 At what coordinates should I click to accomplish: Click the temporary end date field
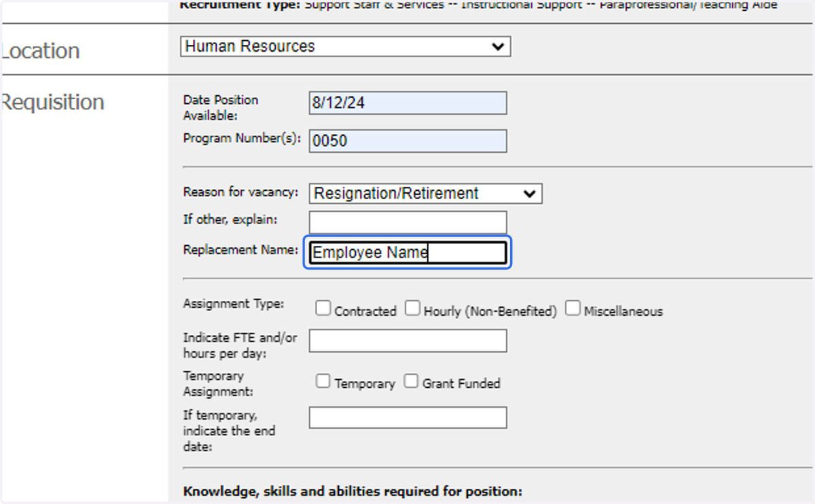pyautogui.click(x=407, y=418)
